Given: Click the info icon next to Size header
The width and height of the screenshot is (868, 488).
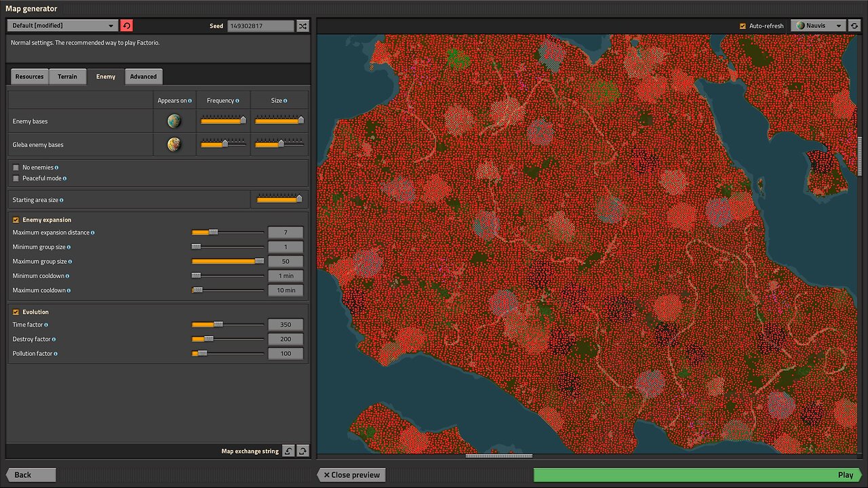Looking at the screenshot, I should click(285, 101).
